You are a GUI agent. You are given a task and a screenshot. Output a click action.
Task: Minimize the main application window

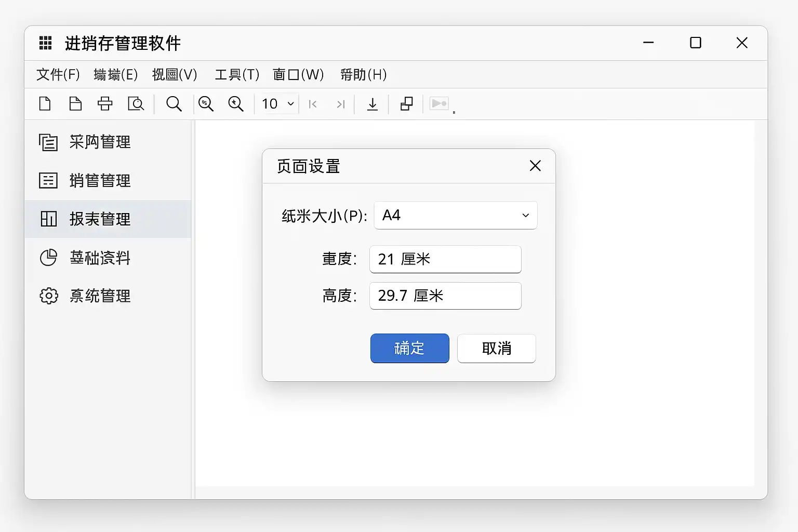[x=648, y=43]
